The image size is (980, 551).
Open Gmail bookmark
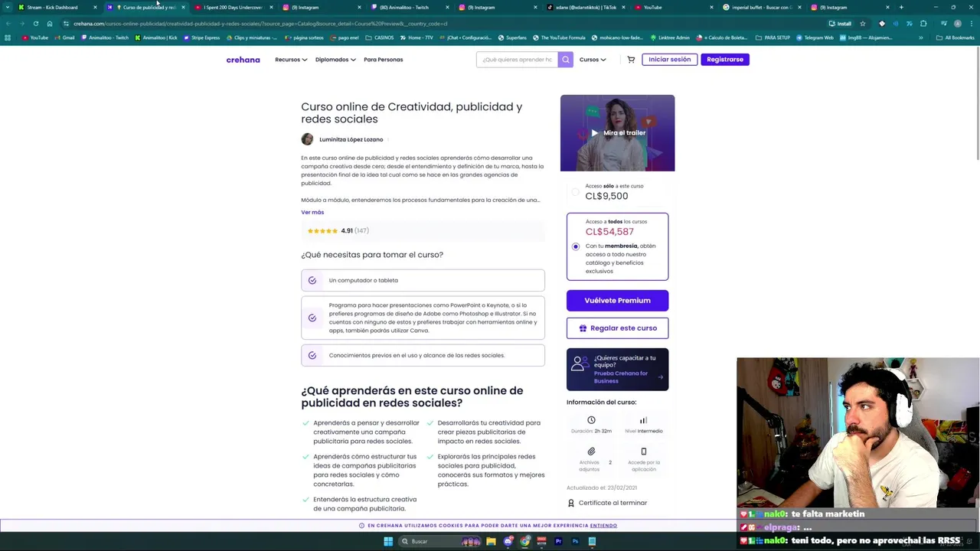64,37
